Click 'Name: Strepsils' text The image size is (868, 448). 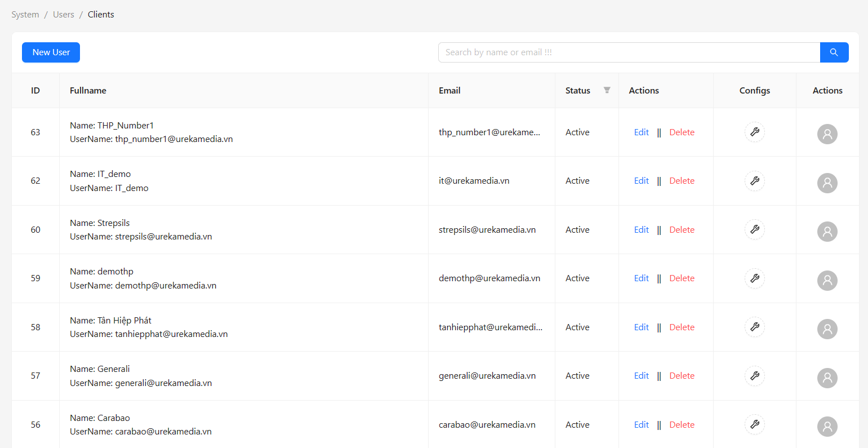100,223
